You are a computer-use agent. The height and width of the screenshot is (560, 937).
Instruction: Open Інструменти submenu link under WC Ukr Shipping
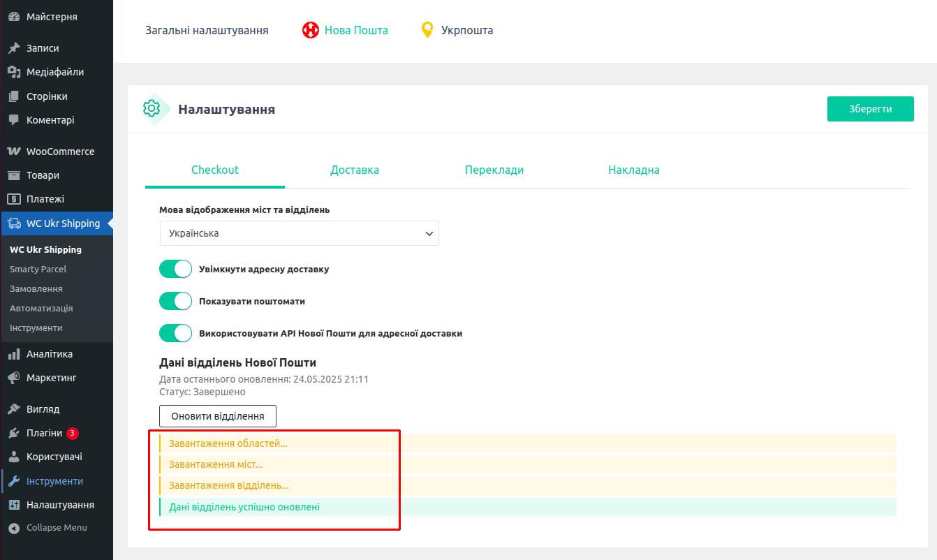point(36,327)
